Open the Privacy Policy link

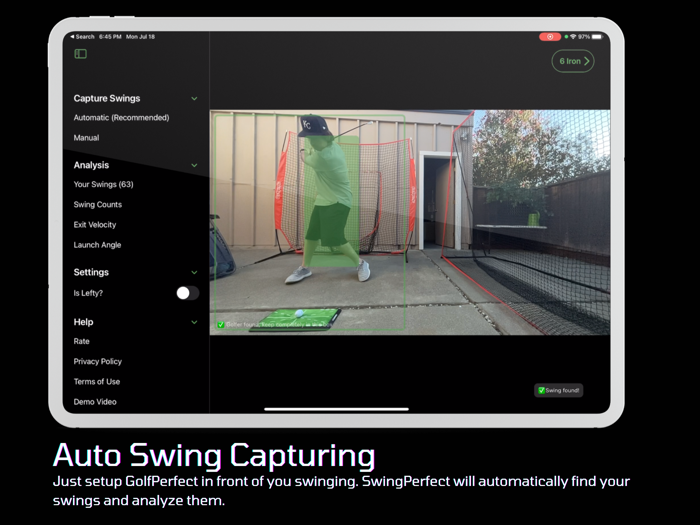tap(98, 362)
